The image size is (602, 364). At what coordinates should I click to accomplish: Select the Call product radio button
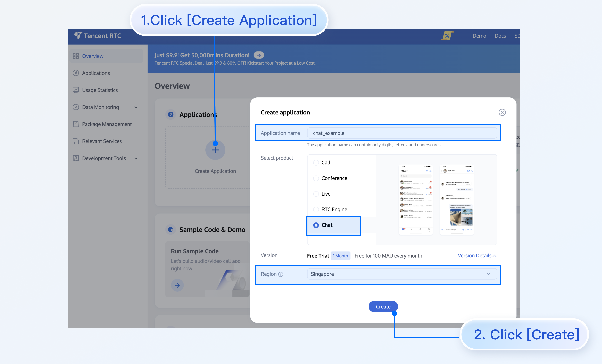[316, 163]
